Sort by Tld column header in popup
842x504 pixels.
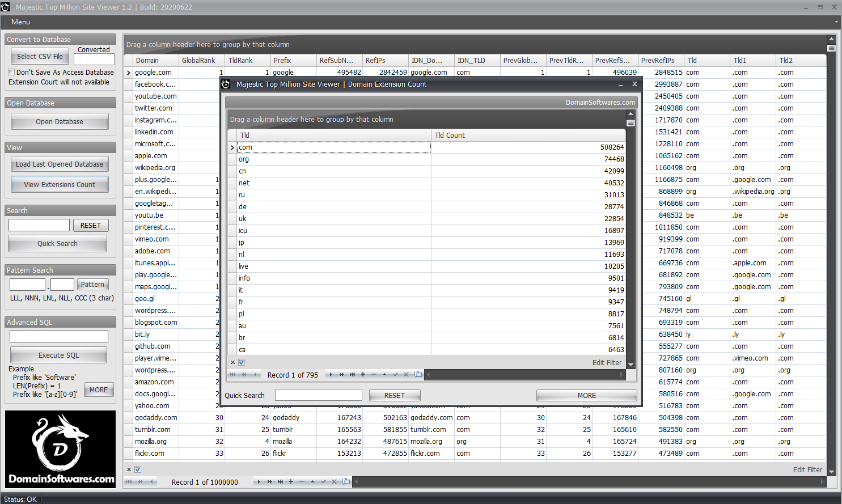[x=334, y=135]
